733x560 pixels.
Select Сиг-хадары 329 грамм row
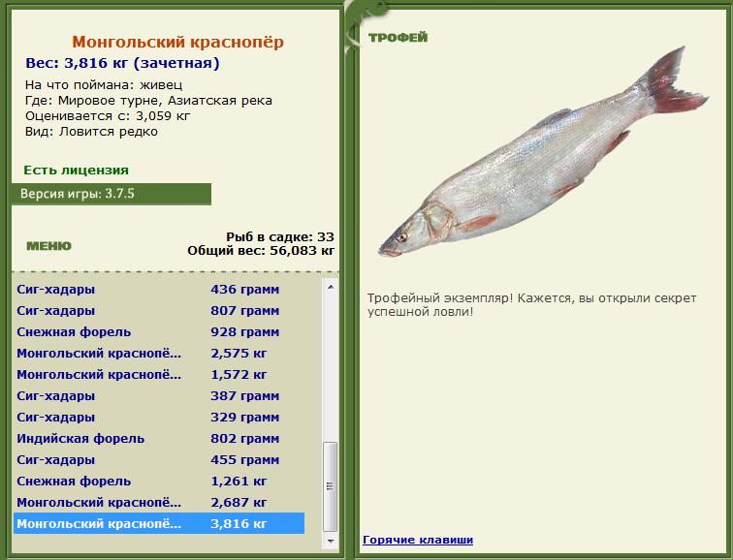[159, 417]
